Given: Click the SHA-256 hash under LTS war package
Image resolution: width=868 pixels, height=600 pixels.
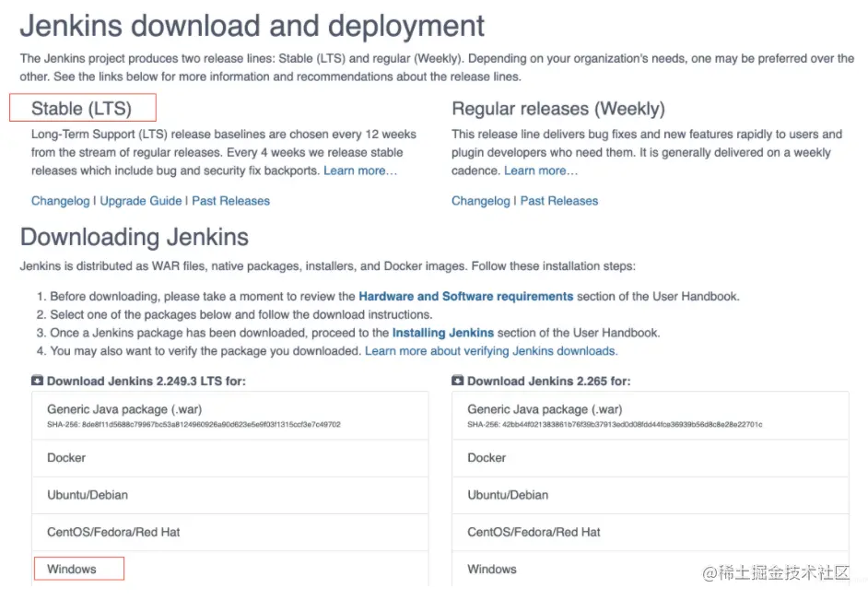Looking at the screenshot, I should (194, 425).
